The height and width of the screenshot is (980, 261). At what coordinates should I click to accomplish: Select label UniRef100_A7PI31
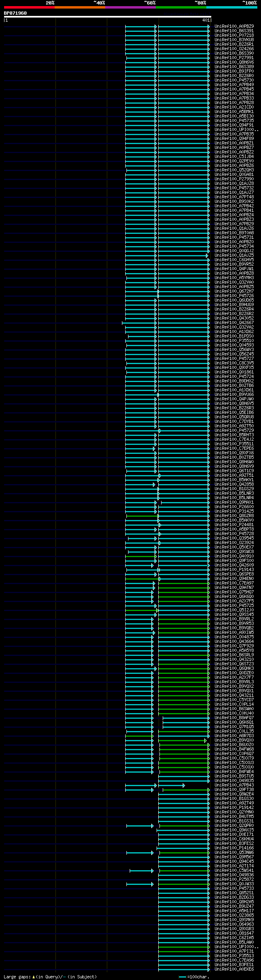point(234,951)
